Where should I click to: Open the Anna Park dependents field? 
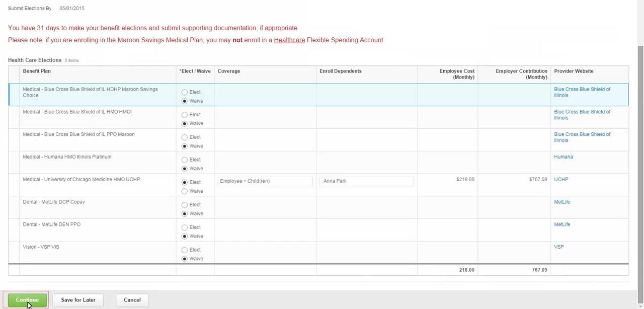pyautogui.click(x=367, y=181)
